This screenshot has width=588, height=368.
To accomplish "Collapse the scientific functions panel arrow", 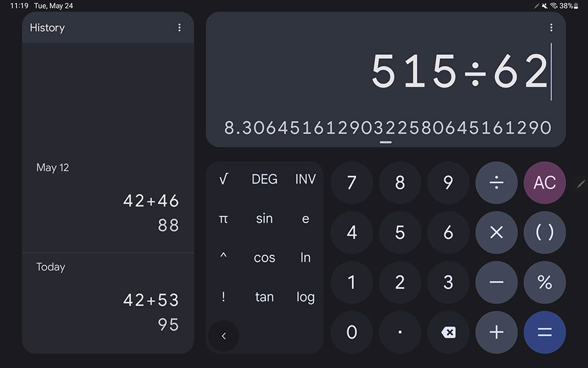I will pyautogui.click(x=223, y=336).
